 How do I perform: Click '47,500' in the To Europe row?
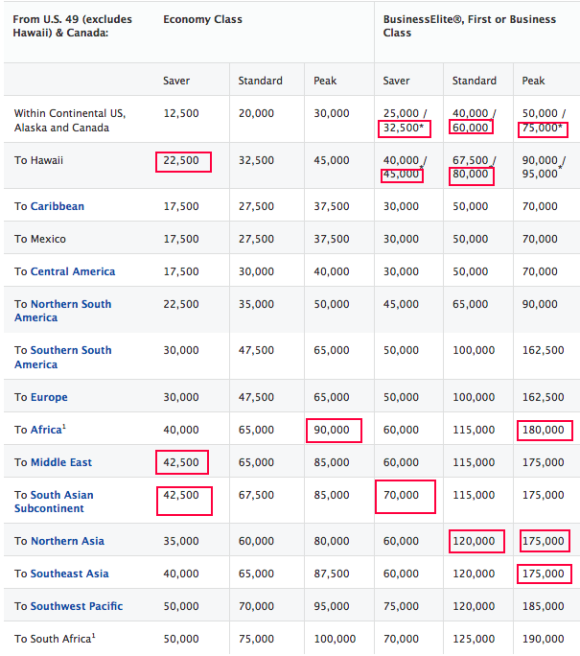(x=256, y=397)
